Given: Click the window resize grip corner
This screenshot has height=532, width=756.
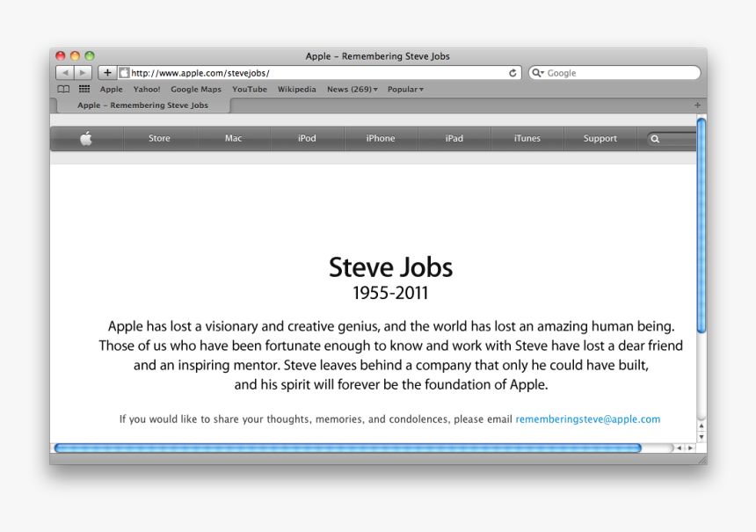Looking at the screenshot, I should [702, 461].
